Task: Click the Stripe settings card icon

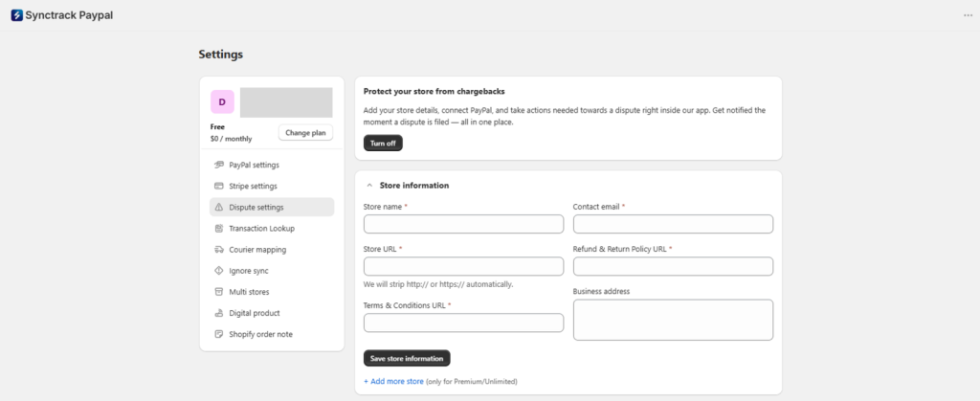Action: click(x=219, y=186)
